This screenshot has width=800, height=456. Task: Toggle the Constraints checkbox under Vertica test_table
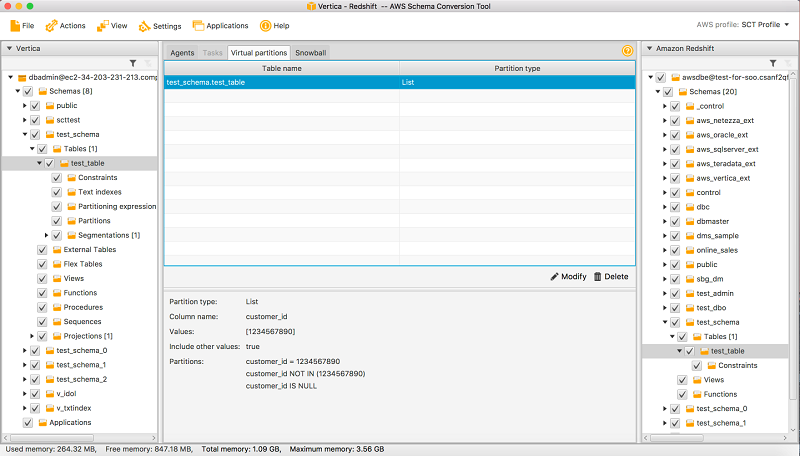point(57,178)
